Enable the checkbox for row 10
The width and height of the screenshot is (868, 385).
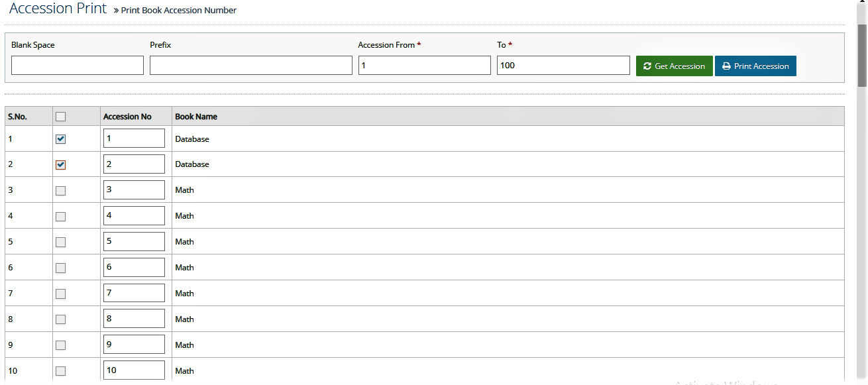coord(61,371)
